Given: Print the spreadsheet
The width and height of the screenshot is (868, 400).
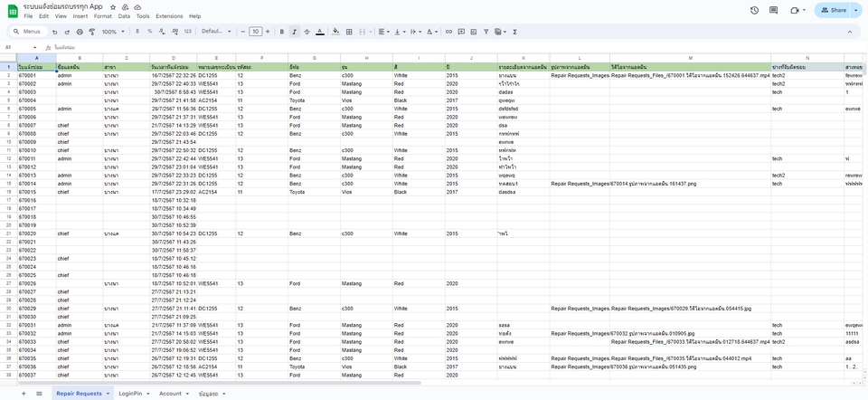Looking at the screenshot, I should click(x=80, y=32).
